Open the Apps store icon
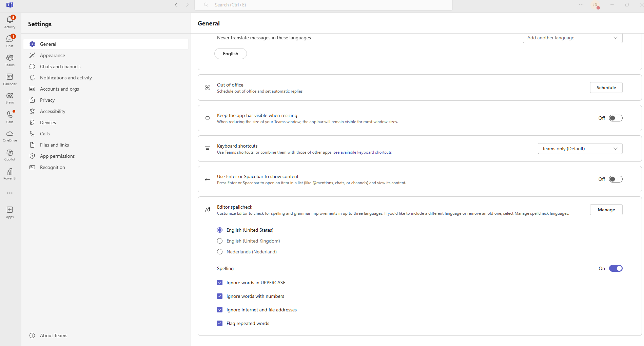Viewport: 644px width, 346px height. 10,212
